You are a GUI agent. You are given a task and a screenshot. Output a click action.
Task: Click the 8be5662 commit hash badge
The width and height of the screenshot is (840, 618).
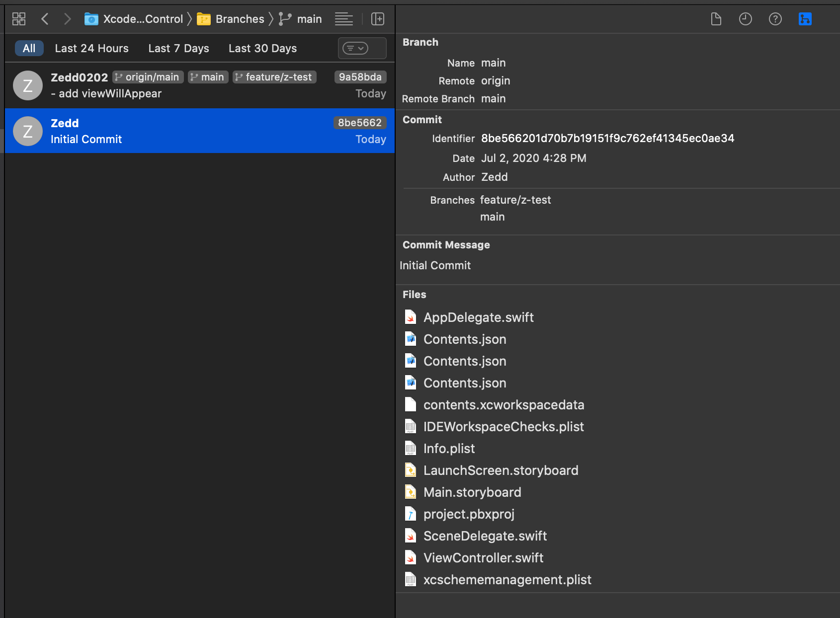360,123
